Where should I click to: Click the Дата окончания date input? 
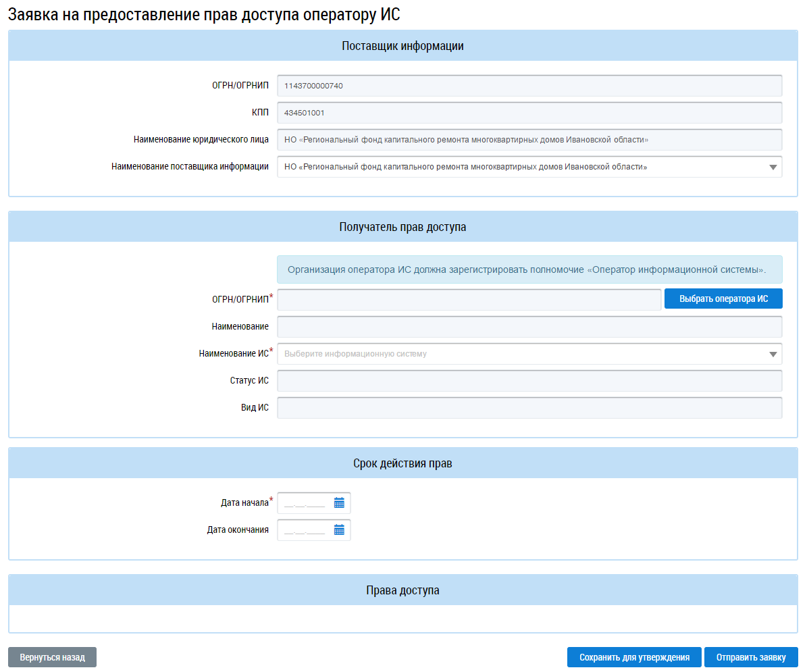coord(305,530)
